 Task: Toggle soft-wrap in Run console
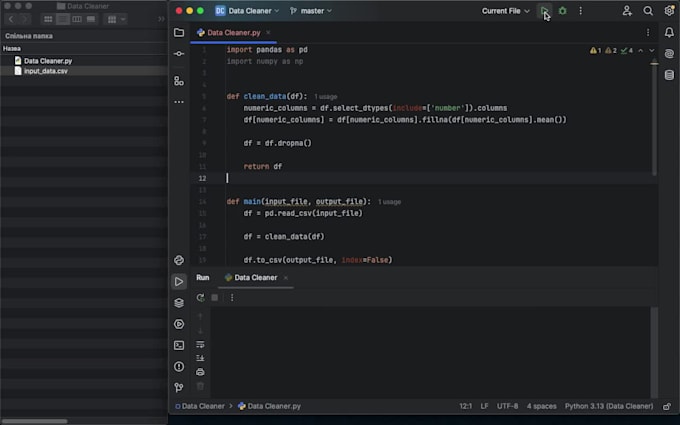tap(200, 344)
